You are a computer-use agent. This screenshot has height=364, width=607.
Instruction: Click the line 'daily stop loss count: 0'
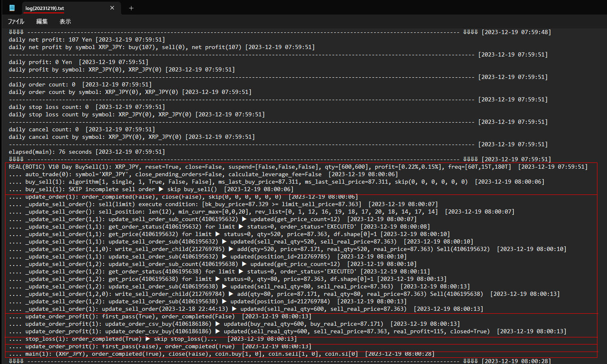tap(87, 107)
